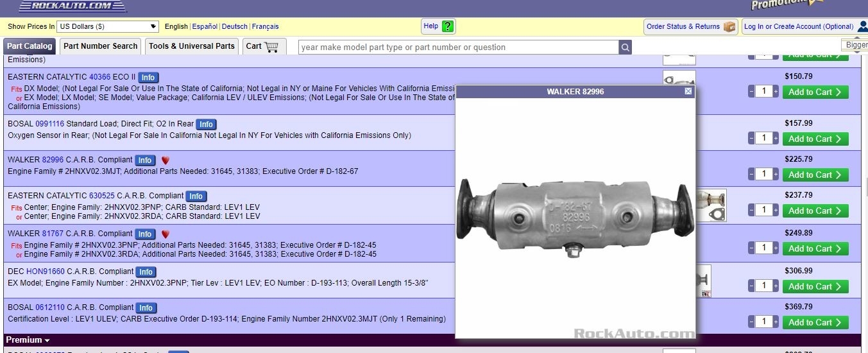The image size is (868, 353).
Task: Decrease quantity for the $237.79 item
Action: [751, 211]
